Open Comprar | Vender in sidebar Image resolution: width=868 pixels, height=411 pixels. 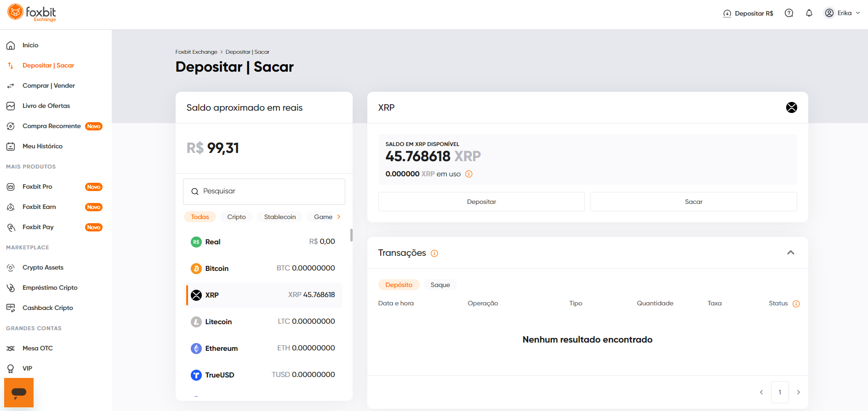coord(49,85)
